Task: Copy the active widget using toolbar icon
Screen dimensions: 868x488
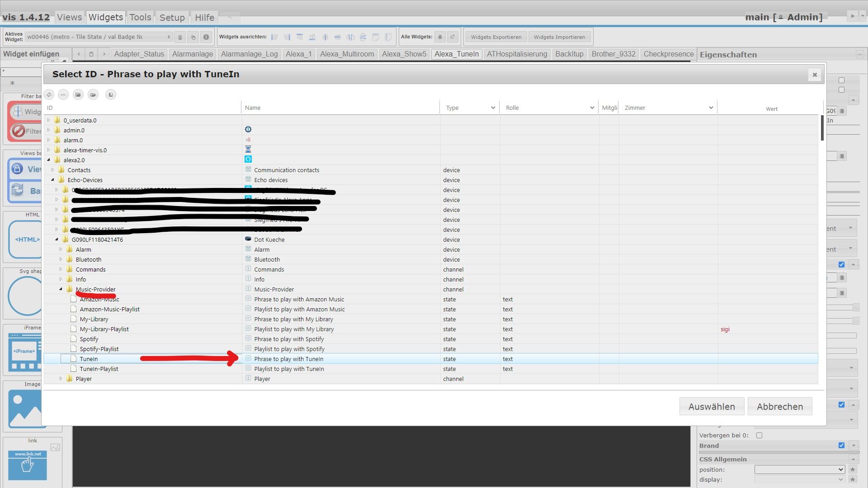Action: point(193,37)
